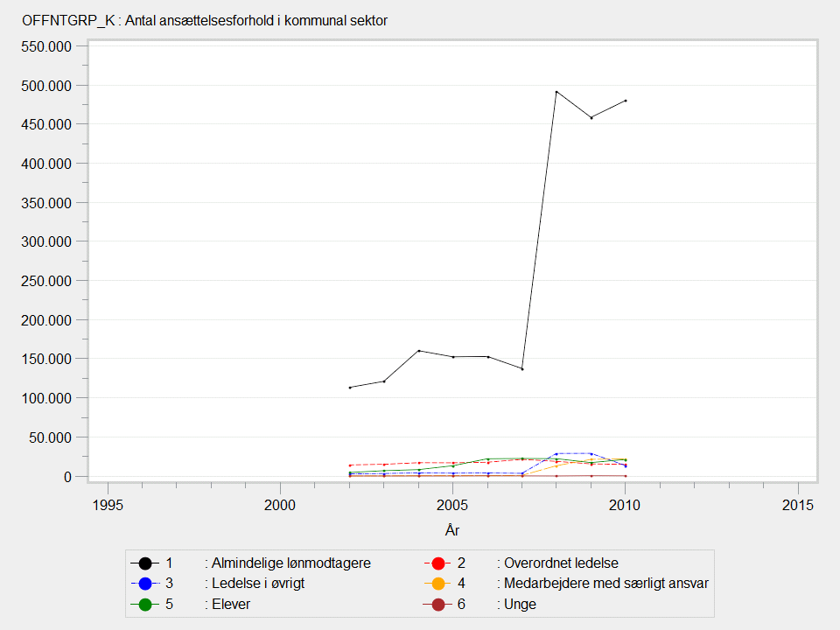
Task: Select the 'Elever' legend label
Action: coord(231,604)
